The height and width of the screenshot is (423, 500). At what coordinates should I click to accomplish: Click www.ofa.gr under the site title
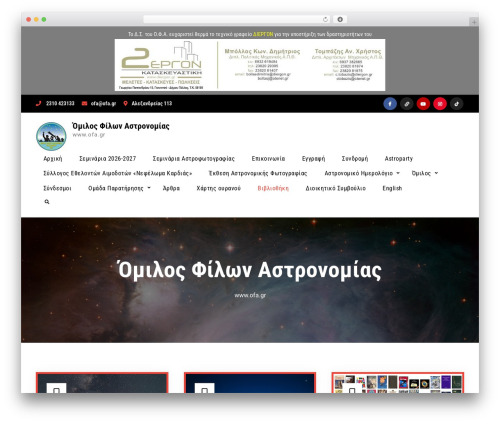[x=88, y=135]
